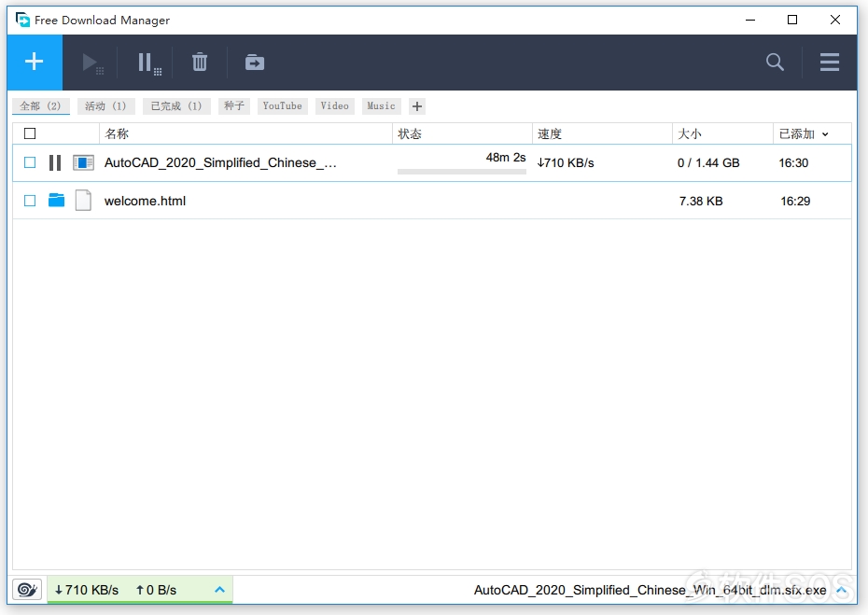Switch to the 已完成 (1) tab
868x615 pixels.
(x=176, y=105)
